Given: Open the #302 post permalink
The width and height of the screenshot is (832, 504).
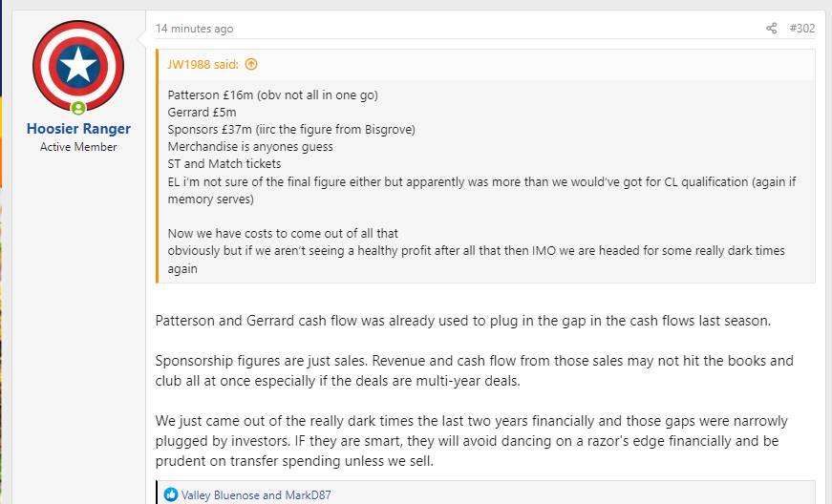Looking at the screenshot, I should [801, 28].
